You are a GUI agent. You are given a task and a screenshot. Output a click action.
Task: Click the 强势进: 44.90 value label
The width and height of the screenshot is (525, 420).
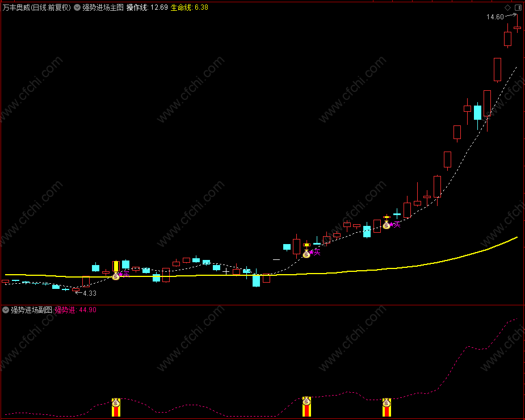click(x=75, y=310)
